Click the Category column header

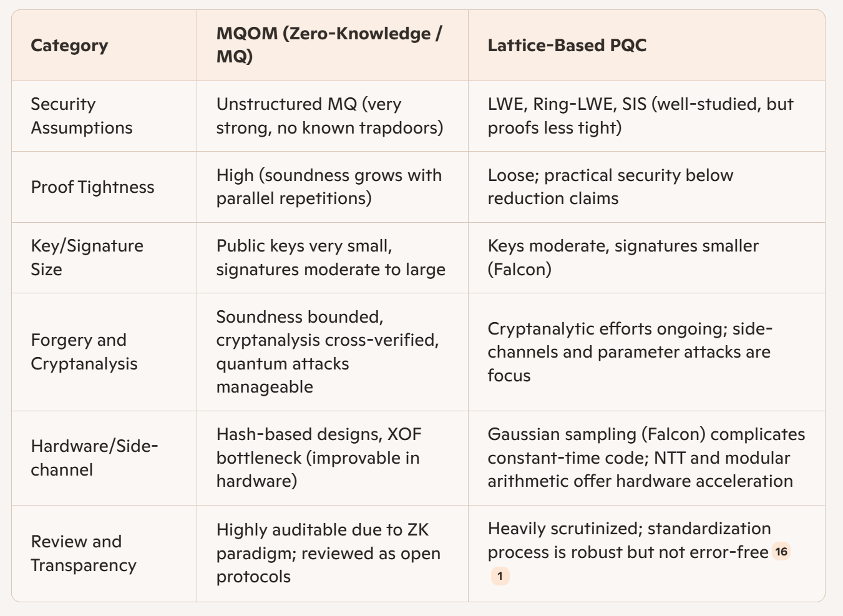pos(69,46)
